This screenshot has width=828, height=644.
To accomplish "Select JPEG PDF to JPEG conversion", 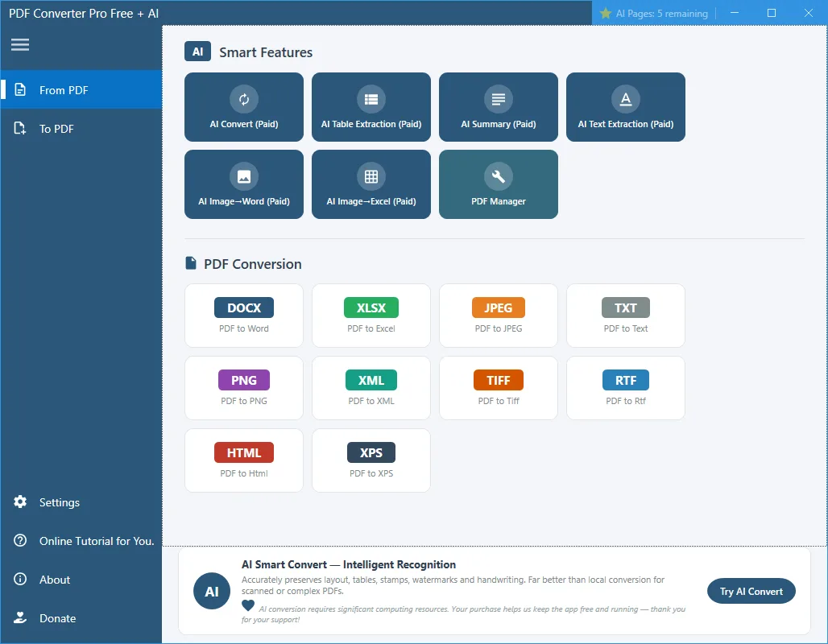I will pos(499,316).
